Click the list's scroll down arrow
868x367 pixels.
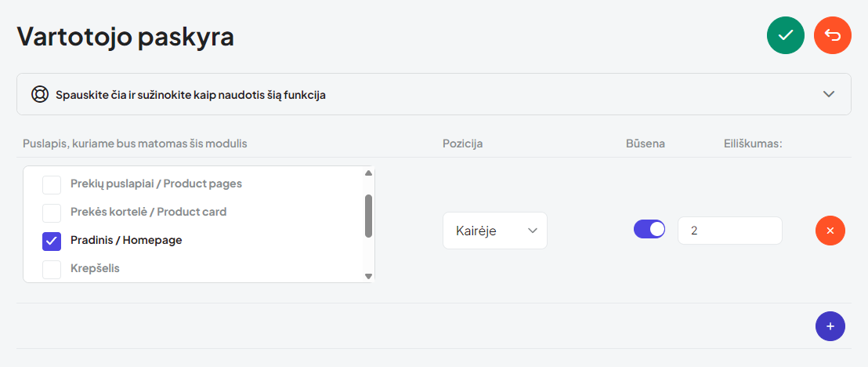click(x=369, y=275)
